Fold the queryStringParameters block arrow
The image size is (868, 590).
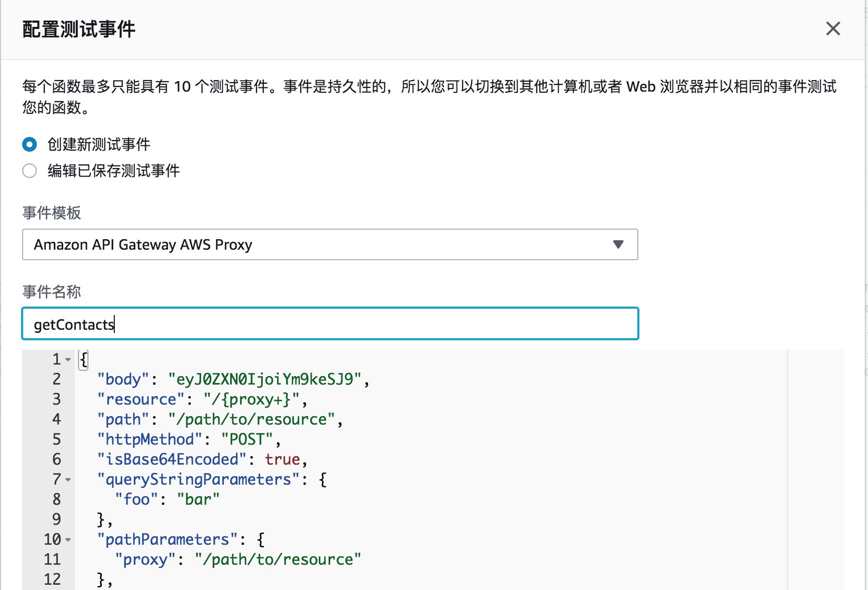[68, 480]
